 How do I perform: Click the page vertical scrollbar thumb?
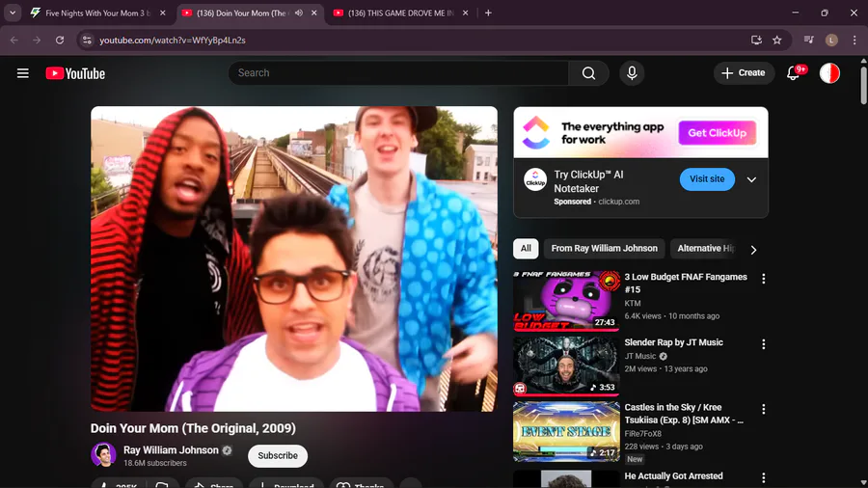coord(863,84)
